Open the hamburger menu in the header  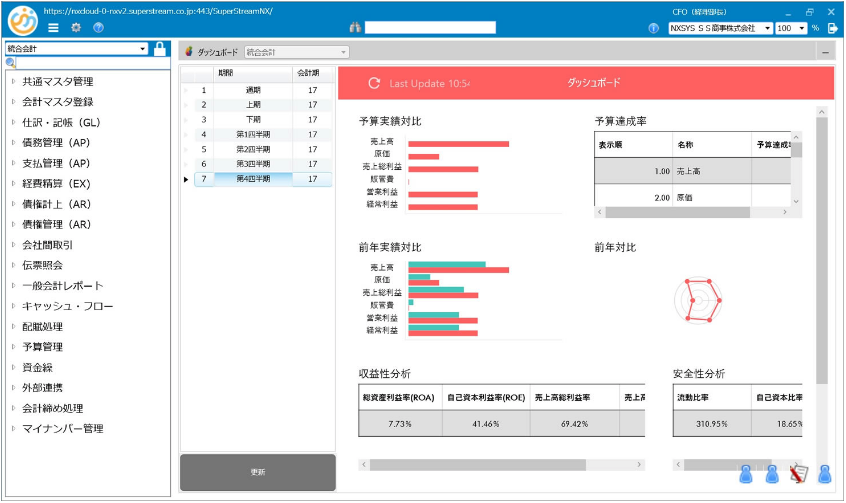53,28
